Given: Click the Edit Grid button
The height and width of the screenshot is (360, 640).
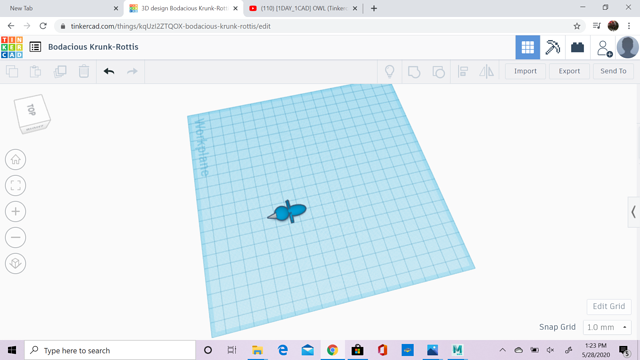Looking at the screenshot, I should click(x=609, y=306).
